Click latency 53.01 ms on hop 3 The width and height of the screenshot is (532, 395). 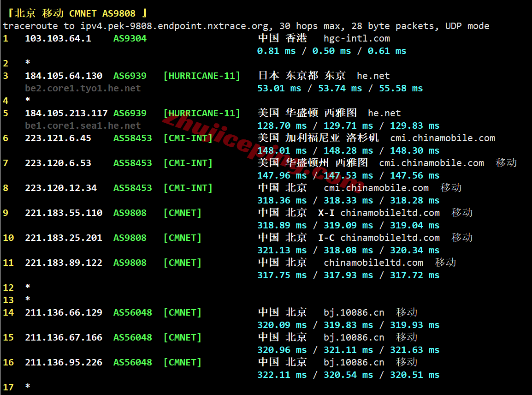(279, 88)
